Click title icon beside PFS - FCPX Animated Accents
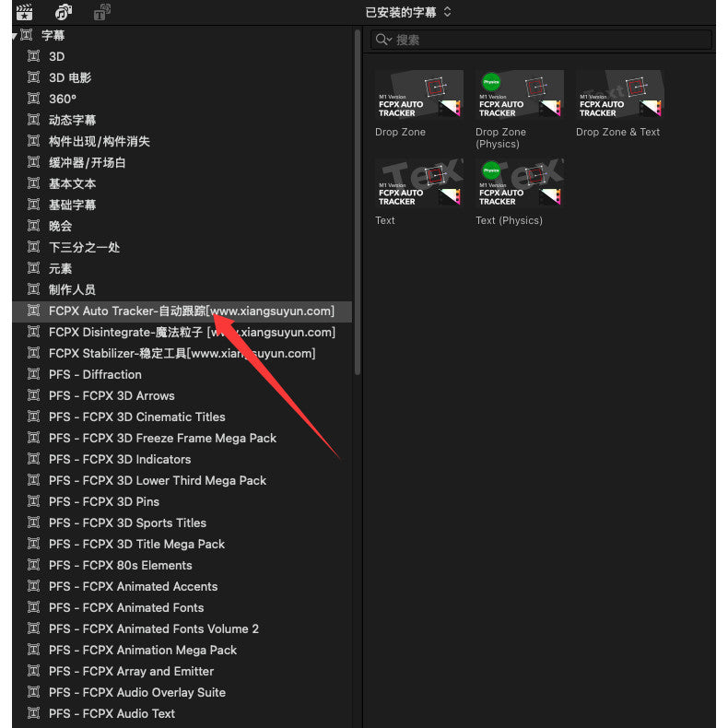 click(x=33, y=586)
